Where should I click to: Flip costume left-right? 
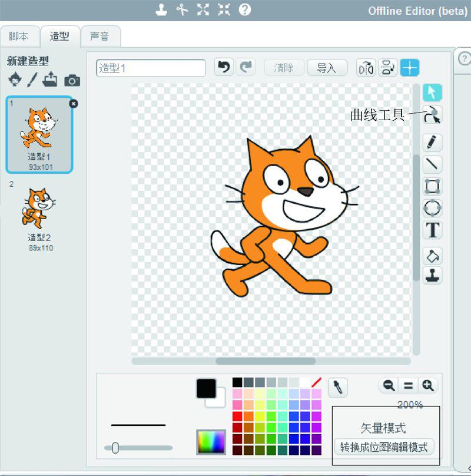pyautogui.click(x=366, y=68)
